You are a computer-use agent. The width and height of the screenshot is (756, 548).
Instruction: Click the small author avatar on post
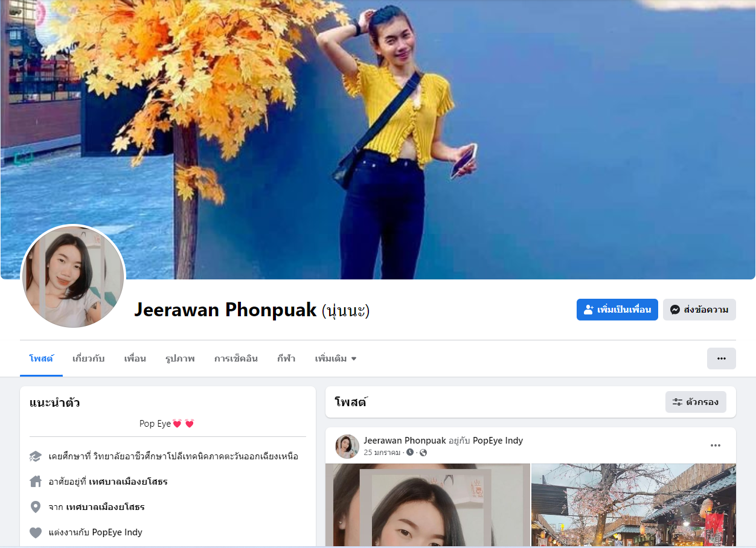click(347, 447)
